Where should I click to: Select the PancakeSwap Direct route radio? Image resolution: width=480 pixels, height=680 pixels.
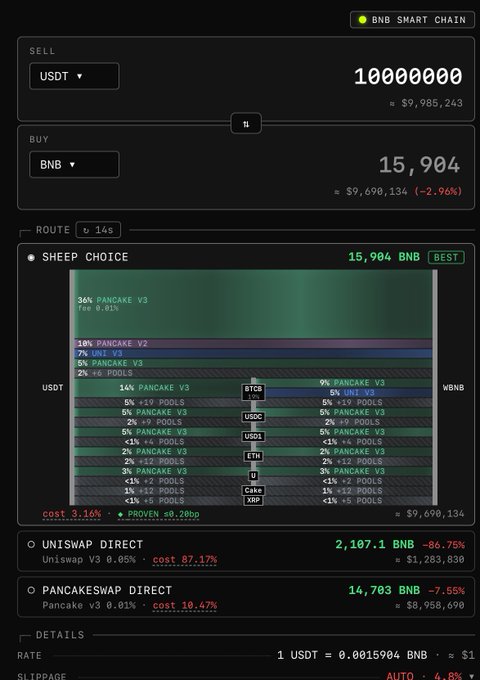tap(31, 590)
